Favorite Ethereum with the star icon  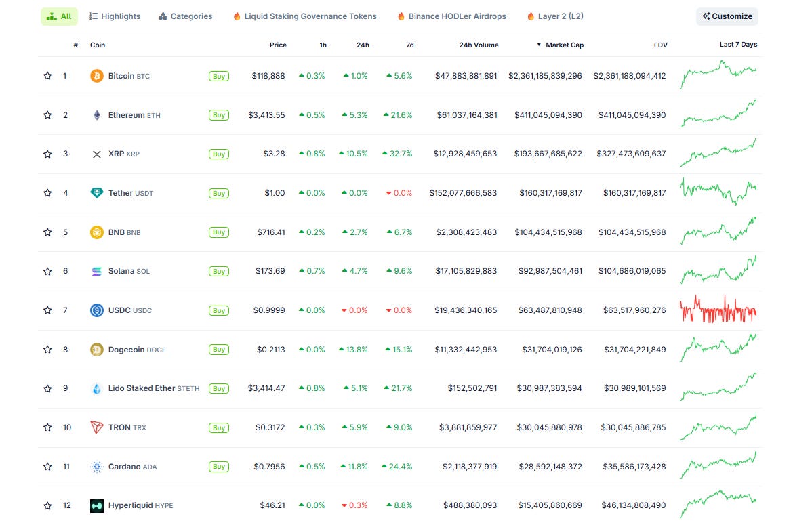[47, 115]
